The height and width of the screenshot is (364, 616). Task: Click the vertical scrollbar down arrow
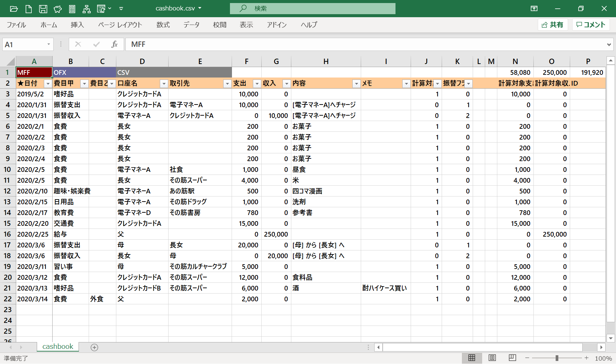tap(611, 338)
